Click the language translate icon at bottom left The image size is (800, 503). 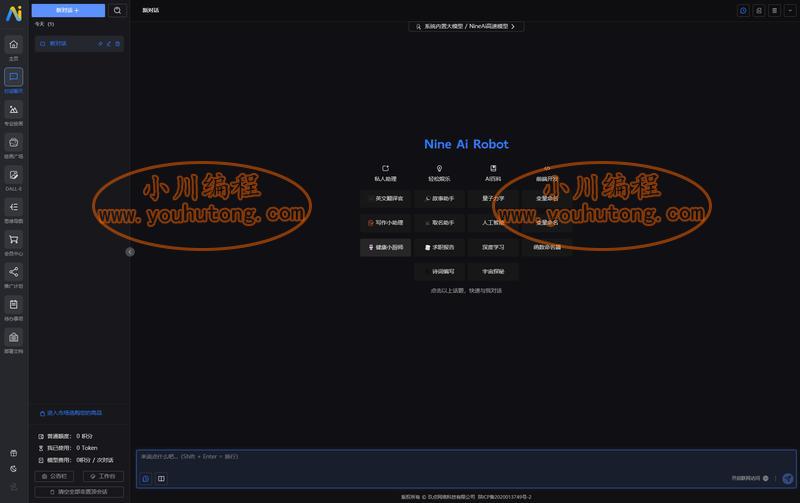pyautogui.click(x=14, y=487)
